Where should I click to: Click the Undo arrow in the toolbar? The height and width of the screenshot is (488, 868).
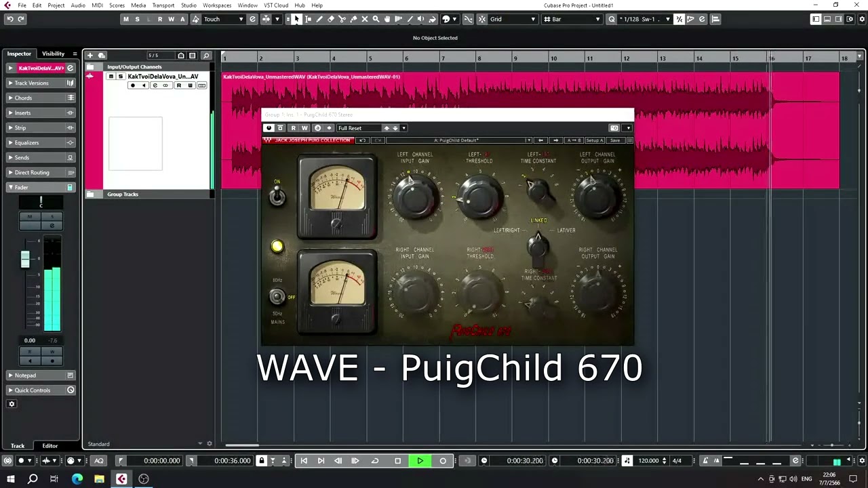click(9, 19)
